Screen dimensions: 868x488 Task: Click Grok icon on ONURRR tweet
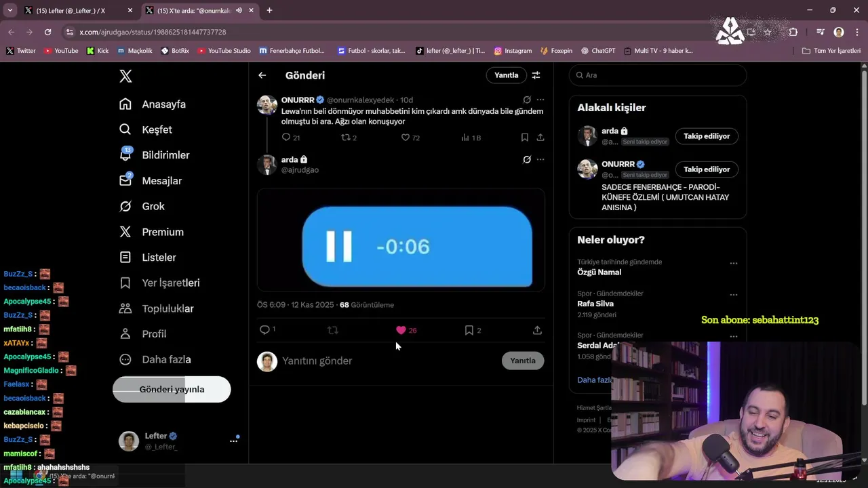[527, 100]
